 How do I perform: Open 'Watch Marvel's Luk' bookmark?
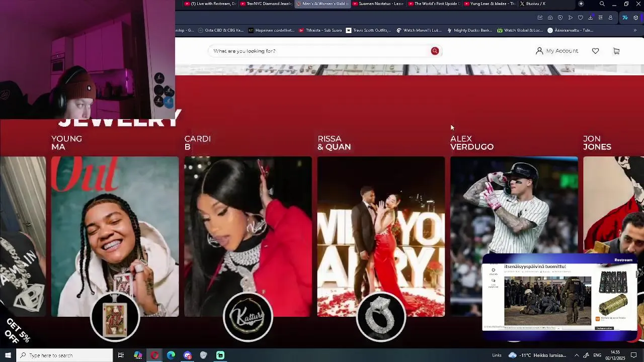419,30
